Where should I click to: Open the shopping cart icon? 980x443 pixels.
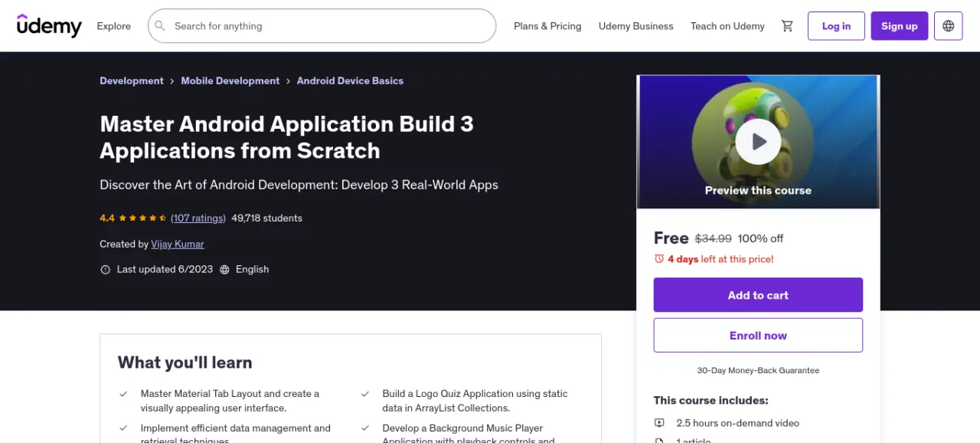(x=787, y=26)
